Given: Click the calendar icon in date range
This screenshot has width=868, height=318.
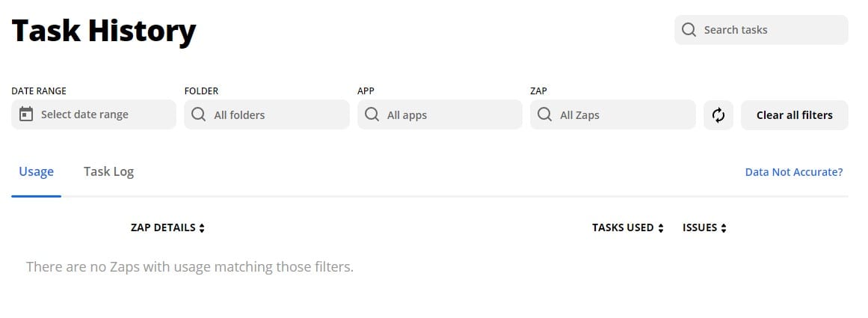Looking at the screenshot, I should [26, 114].
